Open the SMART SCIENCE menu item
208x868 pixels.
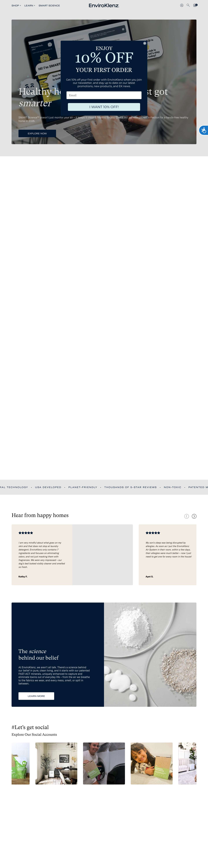tap(49, 6)
